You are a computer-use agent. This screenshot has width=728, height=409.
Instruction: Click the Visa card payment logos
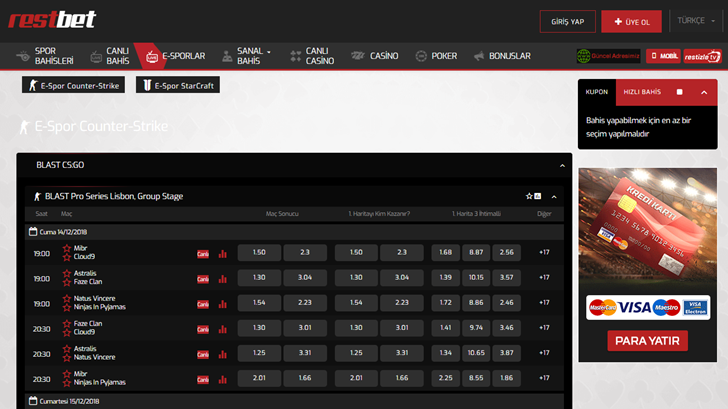click(x=648, y=307)
